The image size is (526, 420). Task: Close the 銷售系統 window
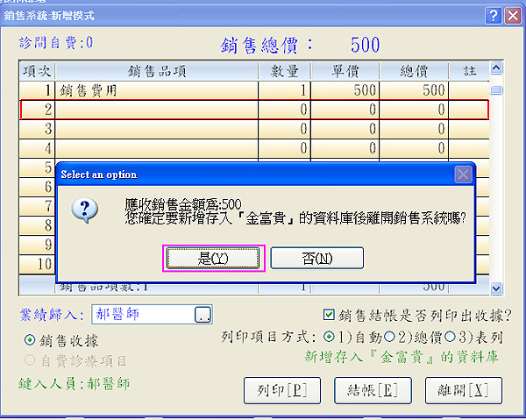(x=513, y=16)
